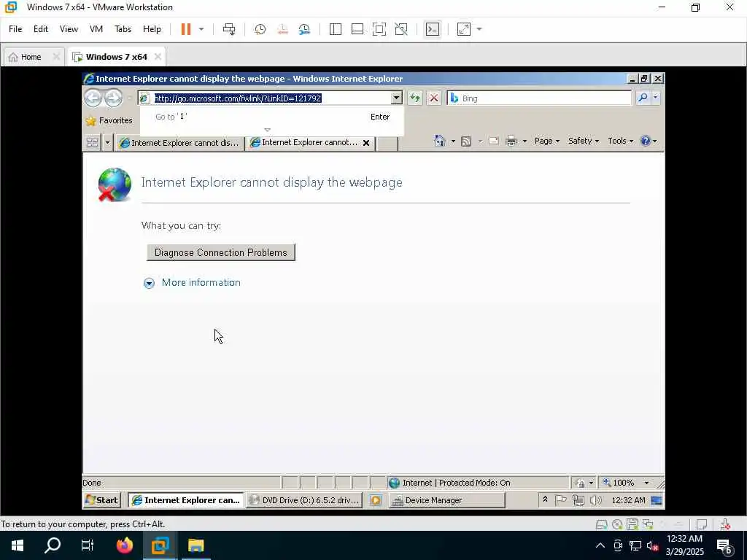
Task: Open Device Manager from Windows 7 taskbar
Action: (447, 500)
